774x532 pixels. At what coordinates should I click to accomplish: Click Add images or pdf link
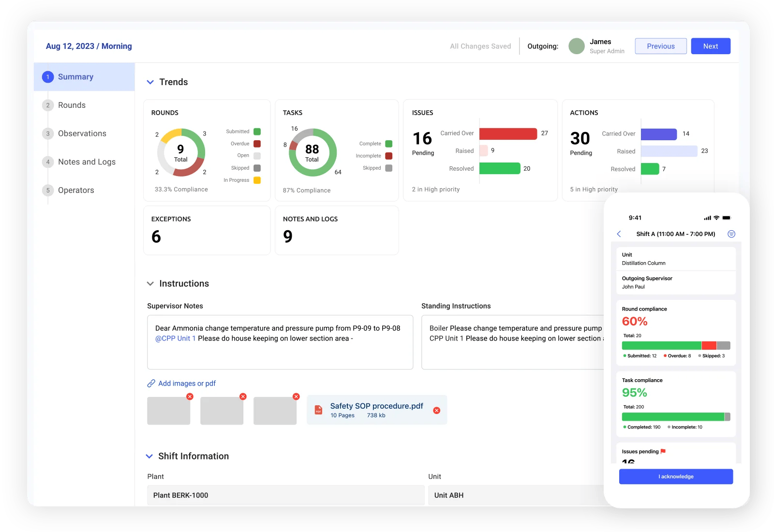click(x=187, y=384)
